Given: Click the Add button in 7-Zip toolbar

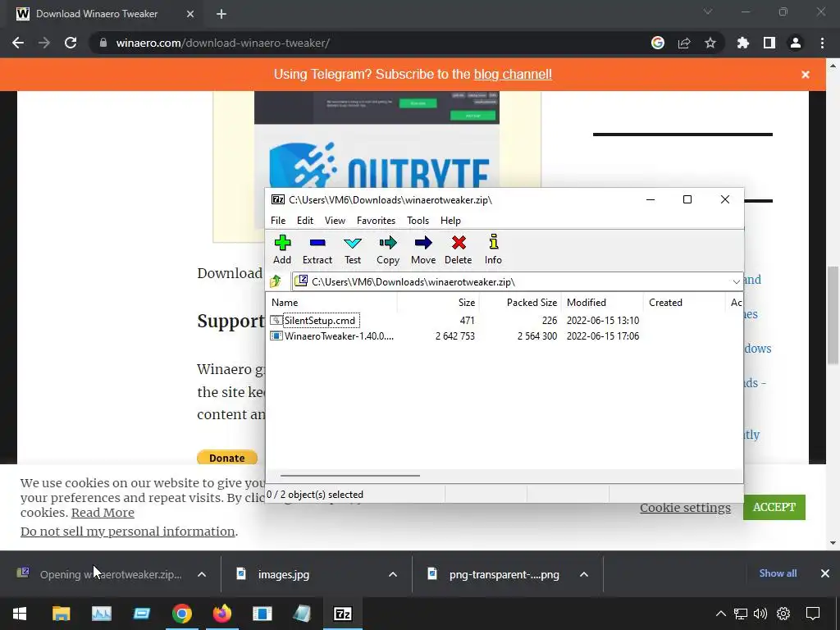Looking at the screenshot, I should [x=282, y=249].
